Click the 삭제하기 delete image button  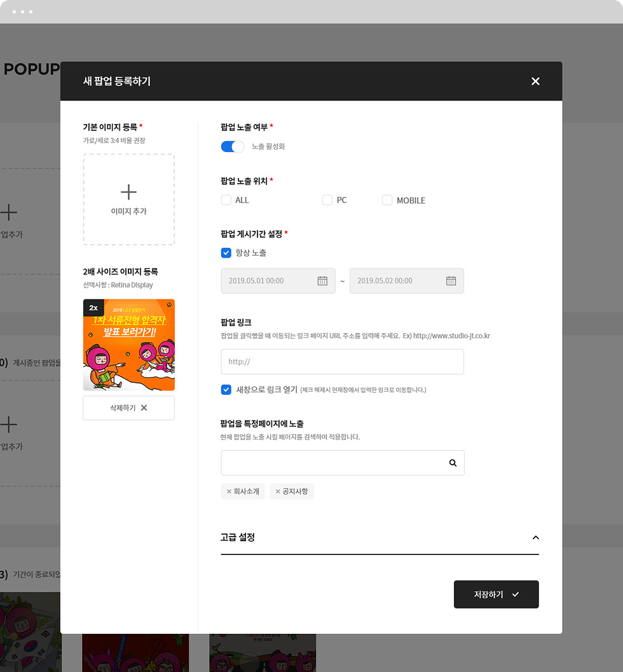(128, 408)
